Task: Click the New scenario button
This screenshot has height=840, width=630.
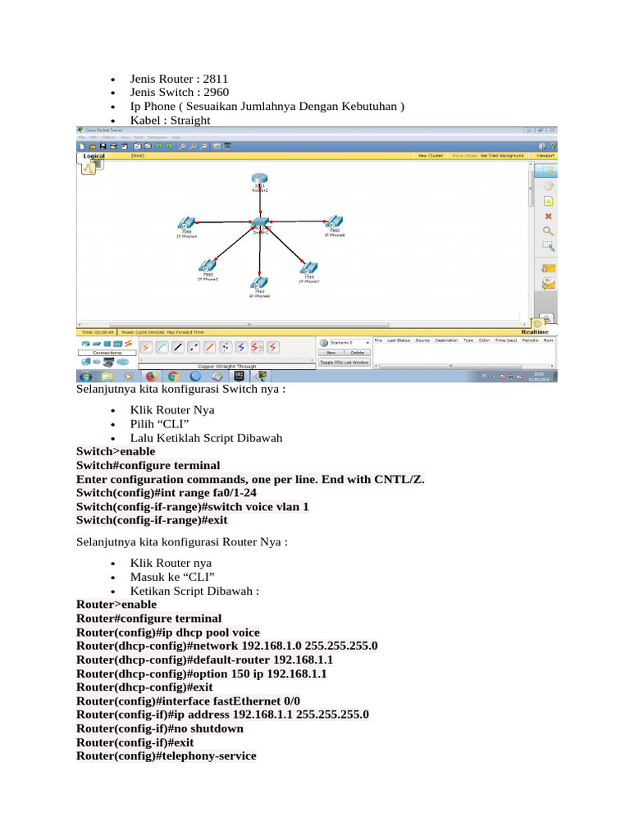Action: pos(331,353)
